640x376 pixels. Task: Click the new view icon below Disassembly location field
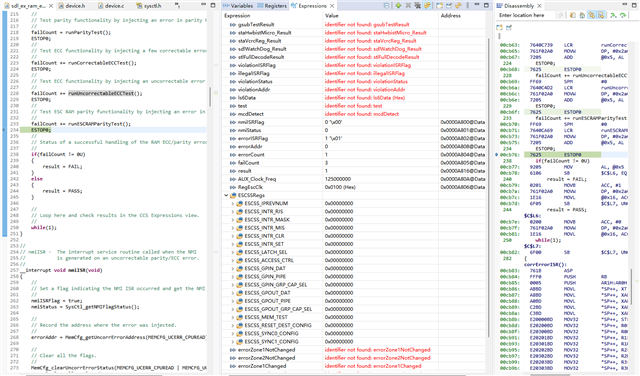coord(499,27)
